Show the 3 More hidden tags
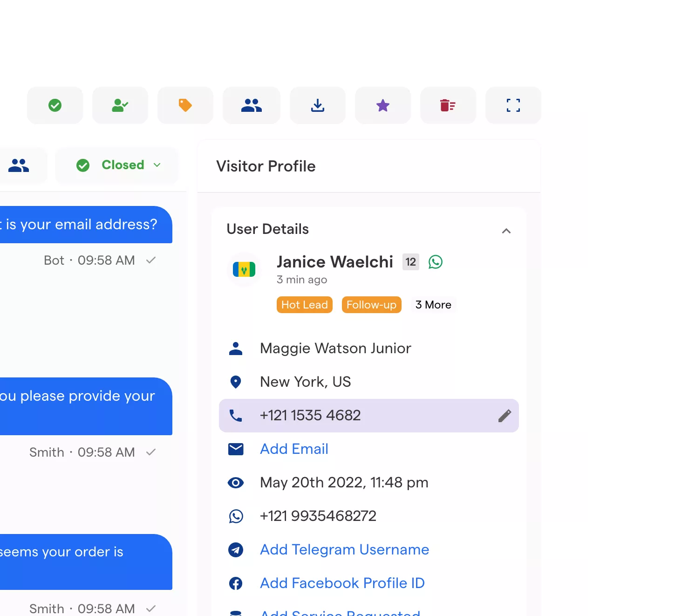This screenshot has width=682, height=616. pos(433,305)
